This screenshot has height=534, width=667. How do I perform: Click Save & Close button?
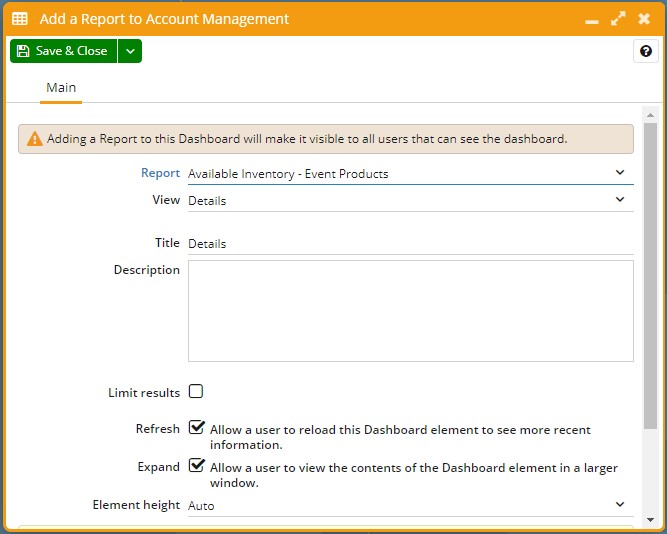click(63, 51)
